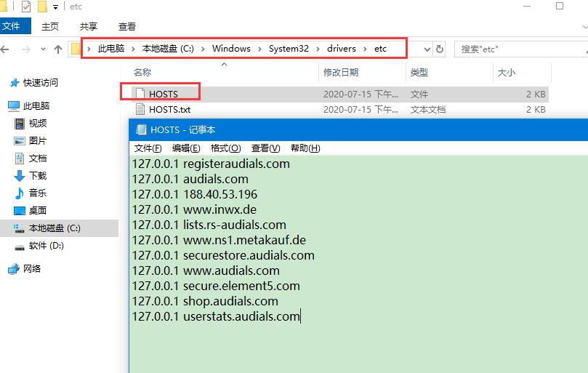588x373 pixels.
Task: Open the 音乐 folder
Action: coord(38,193)
